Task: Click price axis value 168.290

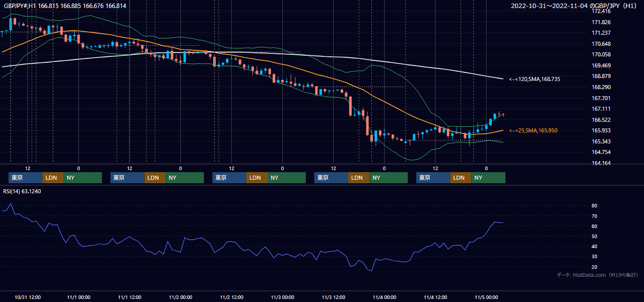Action: tap(601, 87)
